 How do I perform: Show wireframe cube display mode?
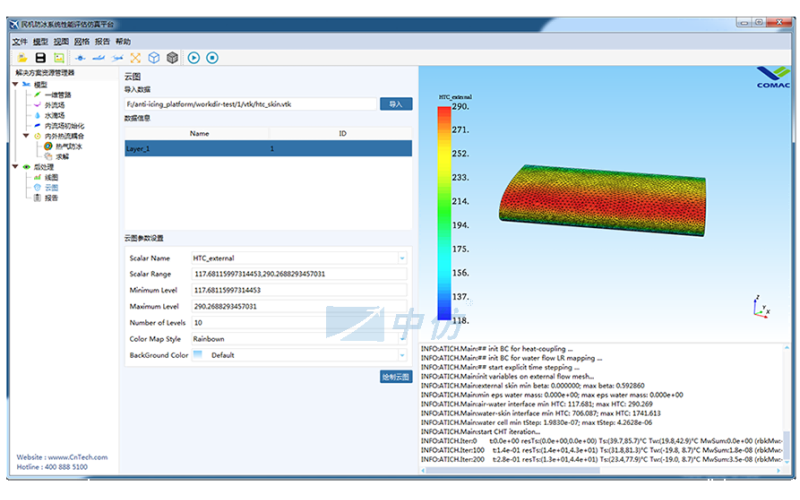pos(154,58)
